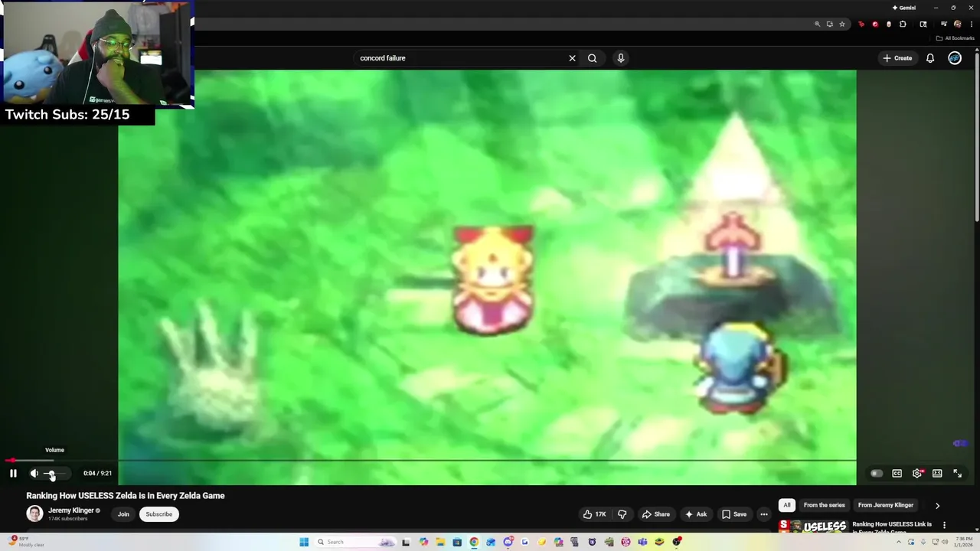980x551 pixels.
Task: Toggle closed captions in the player
Action: (897, 474)
